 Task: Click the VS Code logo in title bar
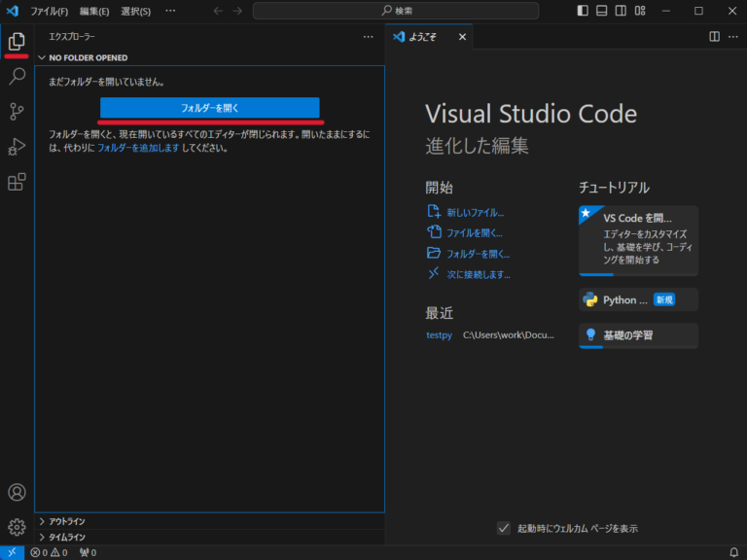click(13, 11)
